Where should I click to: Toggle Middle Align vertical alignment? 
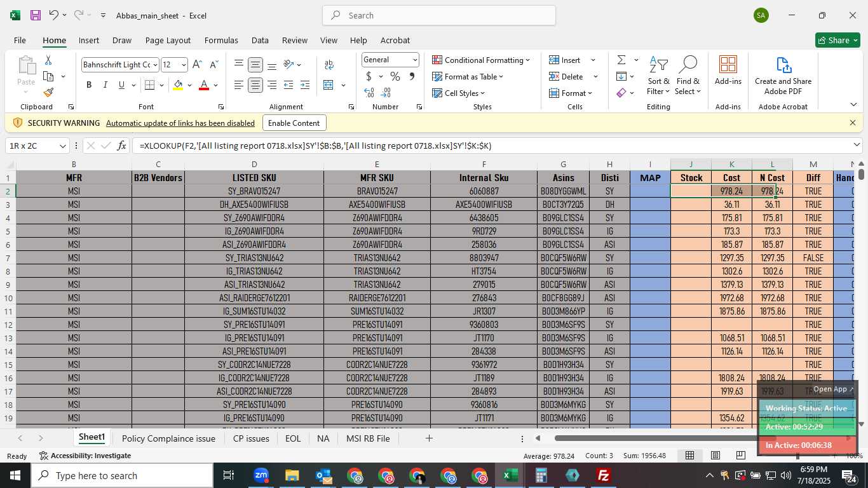click(255, 65)
